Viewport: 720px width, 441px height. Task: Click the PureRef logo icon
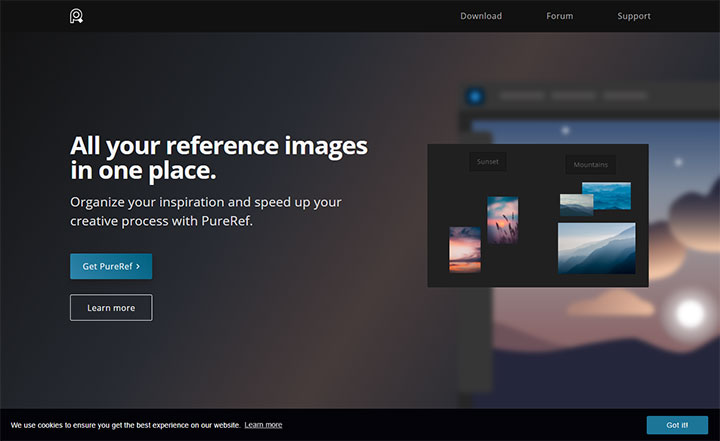click(x=76, y=16)
